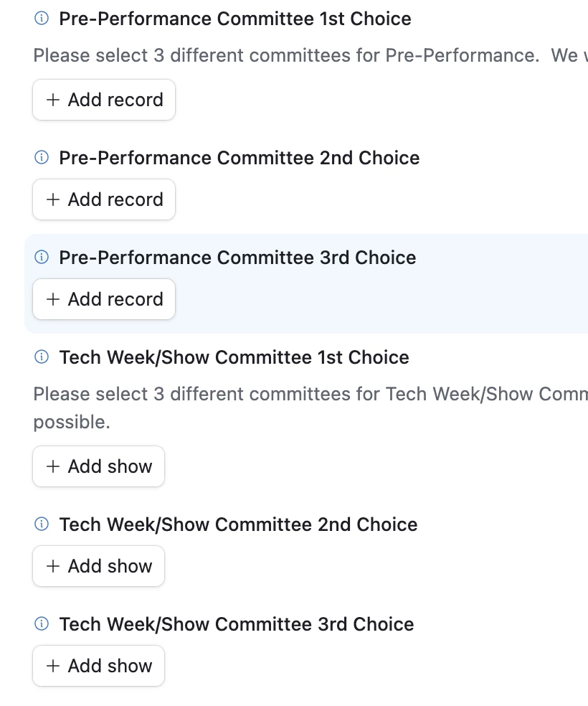Select the Pre-Performance Committee 3rd Choice heading
The image size is (588, 706).
[237, 258]
